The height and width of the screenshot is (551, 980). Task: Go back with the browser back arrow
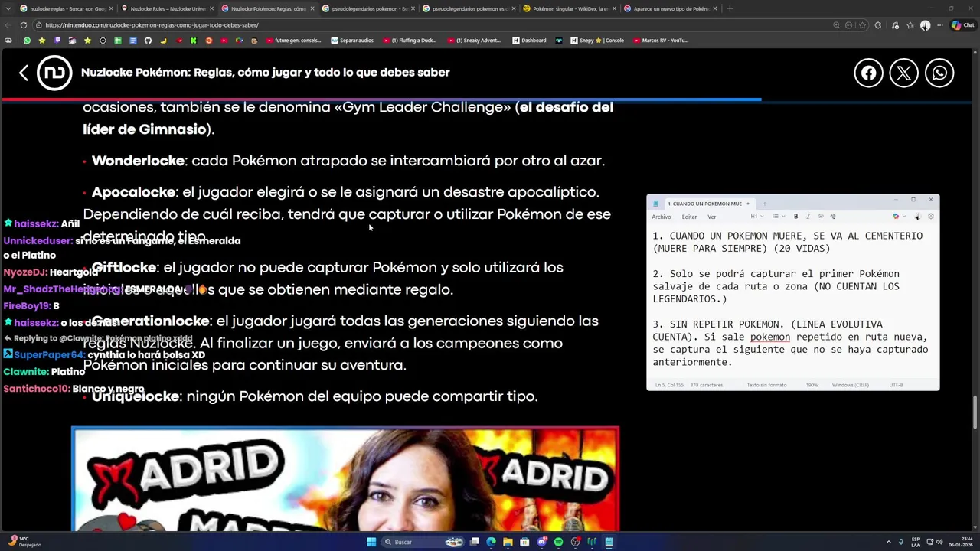(x=8, y=24)
